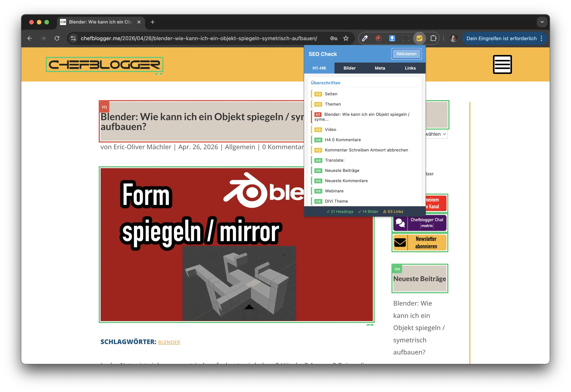Image resolution: width=571 pixels, height=392 pixels.
Task: Bookmark this page with the star icon
Action: click(346, 38)
